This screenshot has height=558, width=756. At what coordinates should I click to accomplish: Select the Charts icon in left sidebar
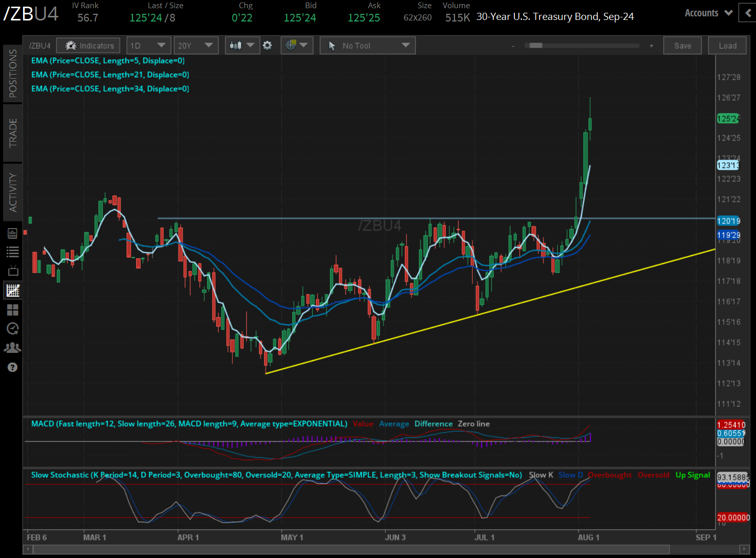[x=13, y=290]
